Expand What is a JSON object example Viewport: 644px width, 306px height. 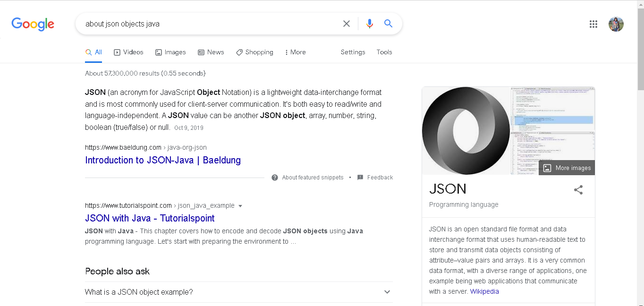239,292
